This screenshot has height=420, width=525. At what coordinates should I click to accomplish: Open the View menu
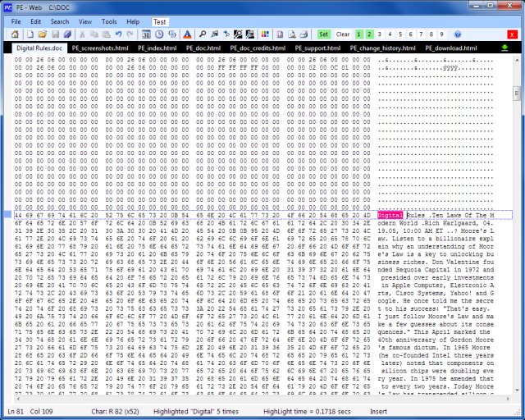85,22
